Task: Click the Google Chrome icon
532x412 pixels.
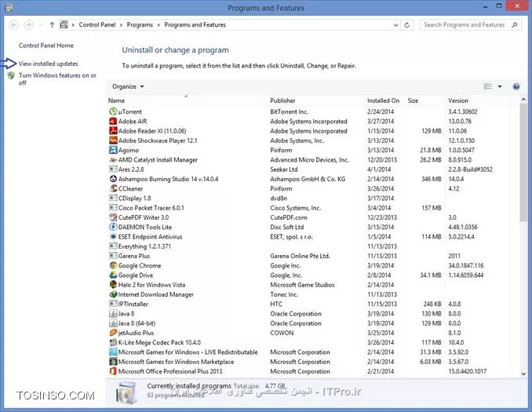Action: click(x=113, y=265)
